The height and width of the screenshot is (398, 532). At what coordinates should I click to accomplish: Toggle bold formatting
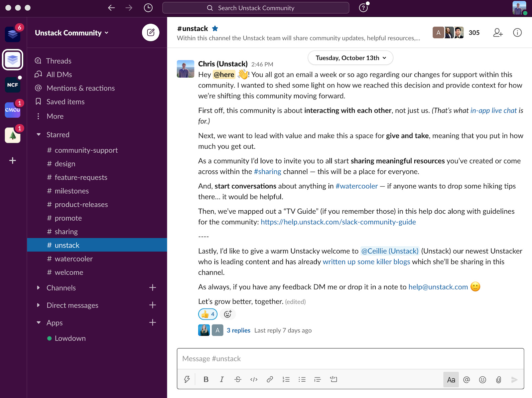(206, 379)
